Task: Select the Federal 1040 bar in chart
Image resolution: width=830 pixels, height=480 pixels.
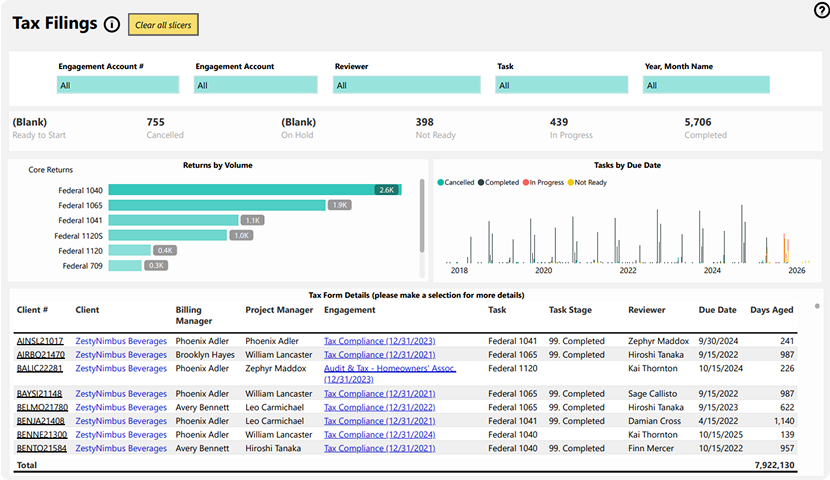Action: (254, 190)
